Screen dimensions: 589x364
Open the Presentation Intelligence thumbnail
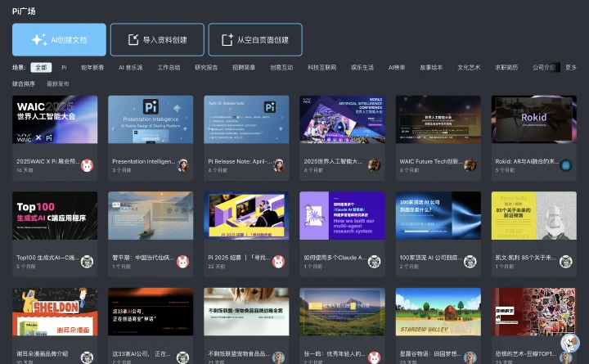tap(151, 119)
